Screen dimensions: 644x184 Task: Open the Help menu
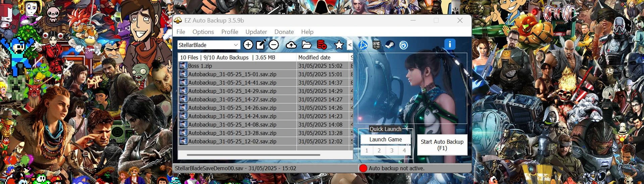pos(307,32)
